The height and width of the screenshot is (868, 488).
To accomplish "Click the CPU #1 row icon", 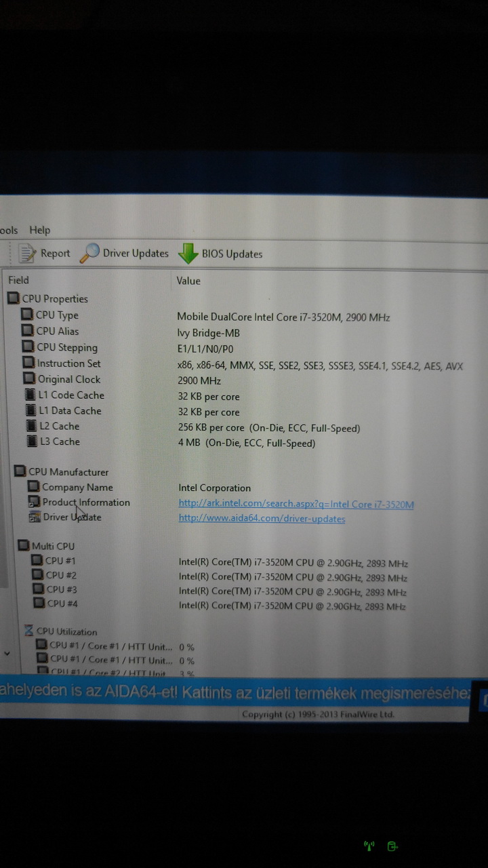I will [x=37, y=561].
